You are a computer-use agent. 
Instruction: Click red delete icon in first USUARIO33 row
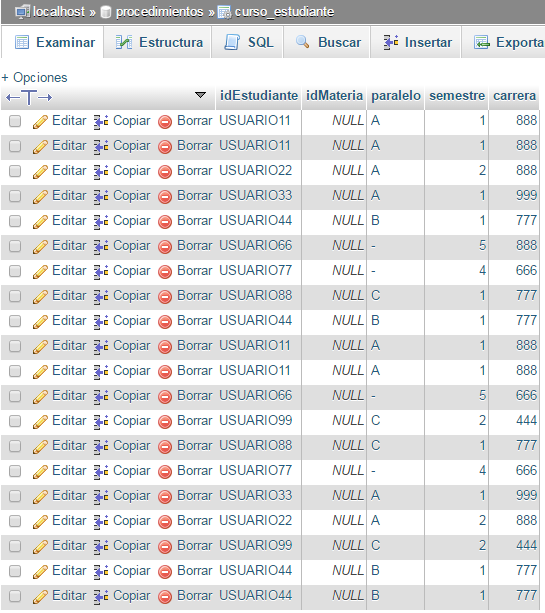[x=165, y=197]
